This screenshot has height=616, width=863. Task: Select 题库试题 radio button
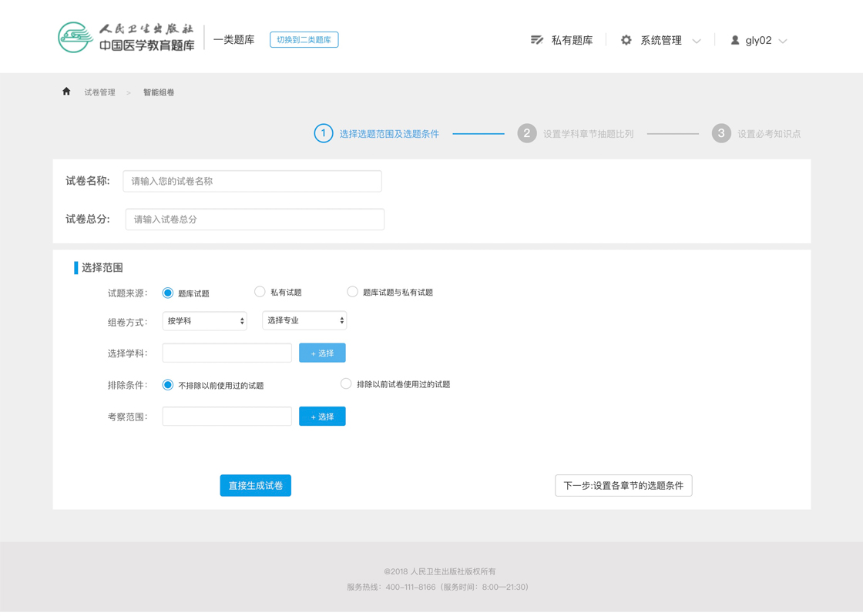pos(167,293)
